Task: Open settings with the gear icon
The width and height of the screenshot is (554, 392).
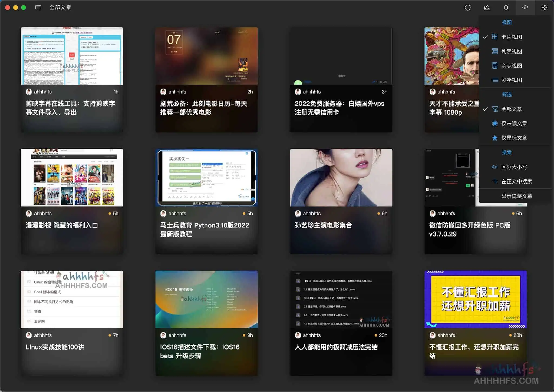Action: point(544,8)
